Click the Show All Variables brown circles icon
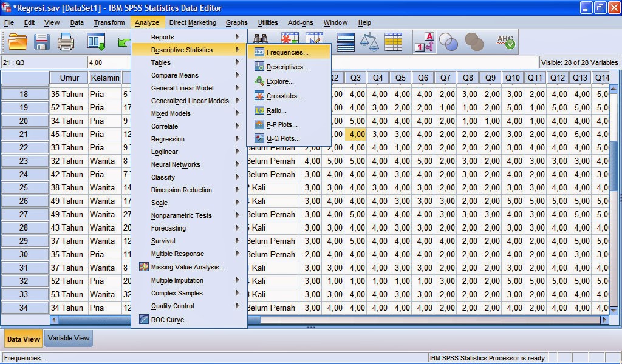The image size is (622, 364). coord(474,42)
